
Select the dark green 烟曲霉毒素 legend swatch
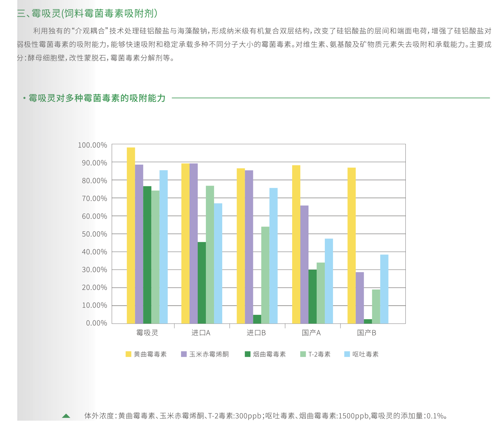pyautogui.click(x=248, y=354)
